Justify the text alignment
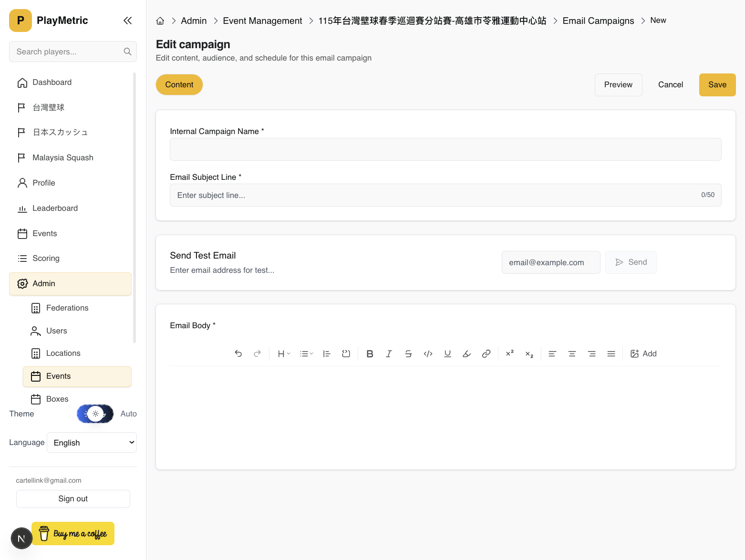The height and width of the screenshot is (560, 745). 611,353
